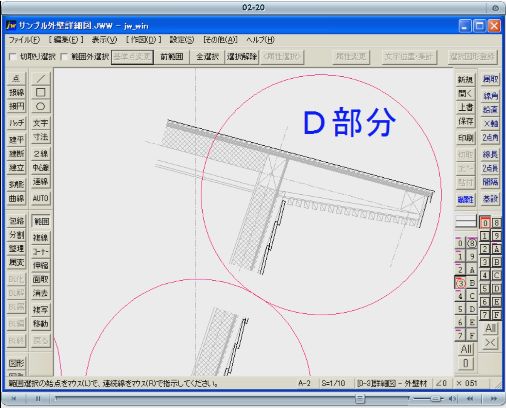Open the line style preview bar
The height and width of the screenshot is (409, 506).
[x=466, y=222]
